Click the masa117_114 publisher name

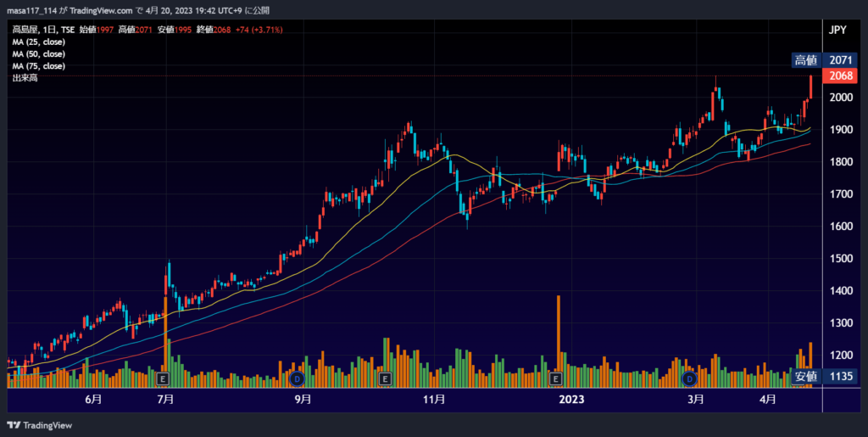tap(31, 11)
